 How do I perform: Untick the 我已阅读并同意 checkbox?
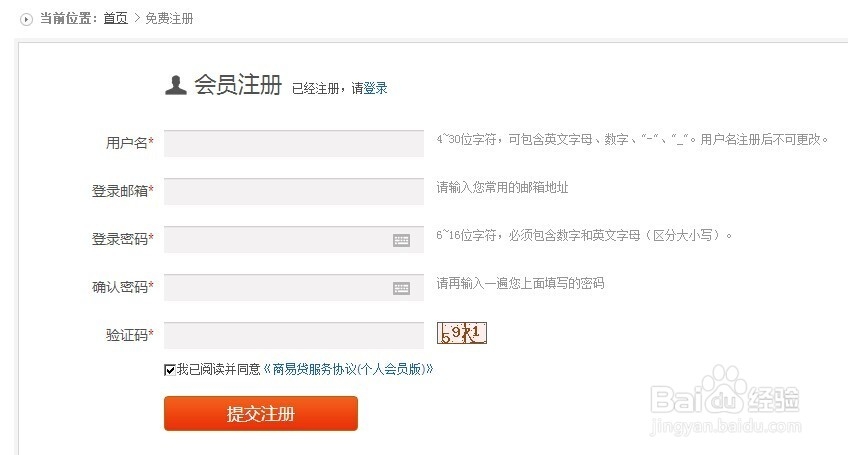point(170,369)
